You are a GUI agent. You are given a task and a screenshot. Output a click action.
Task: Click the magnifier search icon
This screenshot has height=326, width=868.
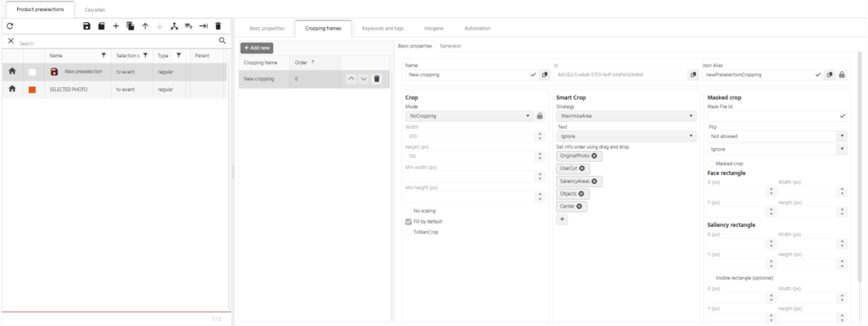tap(222, 41)
